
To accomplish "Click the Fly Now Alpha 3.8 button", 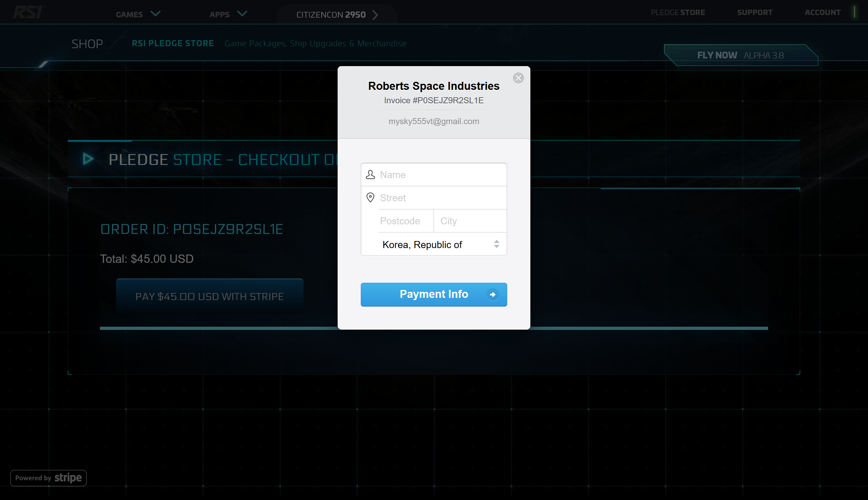I will (x=740, y=55).
